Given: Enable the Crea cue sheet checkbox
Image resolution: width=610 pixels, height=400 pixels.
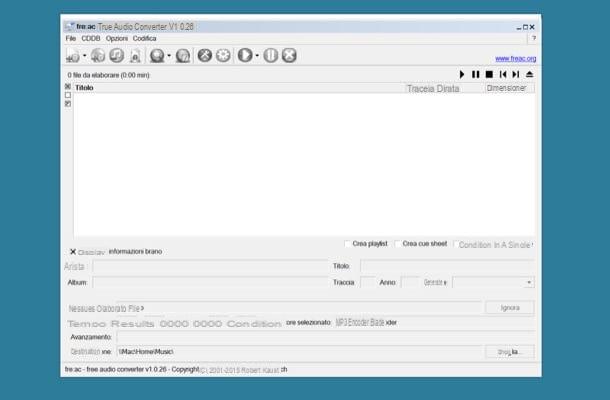Looking at the screenshot, I should (397, 244).
